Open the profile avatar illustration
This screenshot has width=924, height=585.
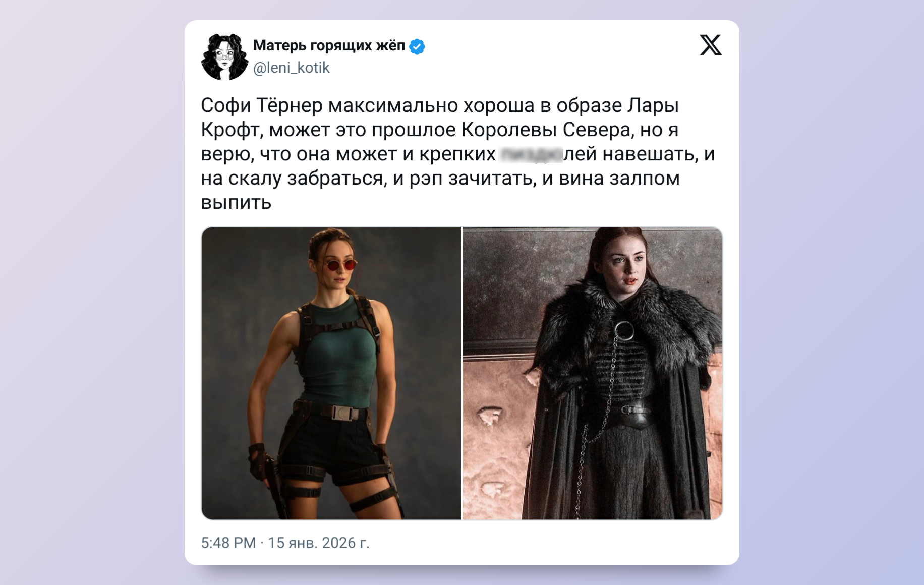point(224,56)
